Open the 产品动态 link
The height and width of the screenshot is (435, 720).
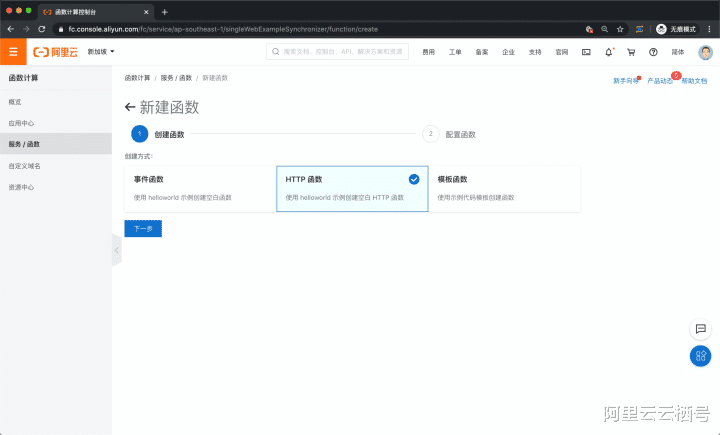coord(660,81)
